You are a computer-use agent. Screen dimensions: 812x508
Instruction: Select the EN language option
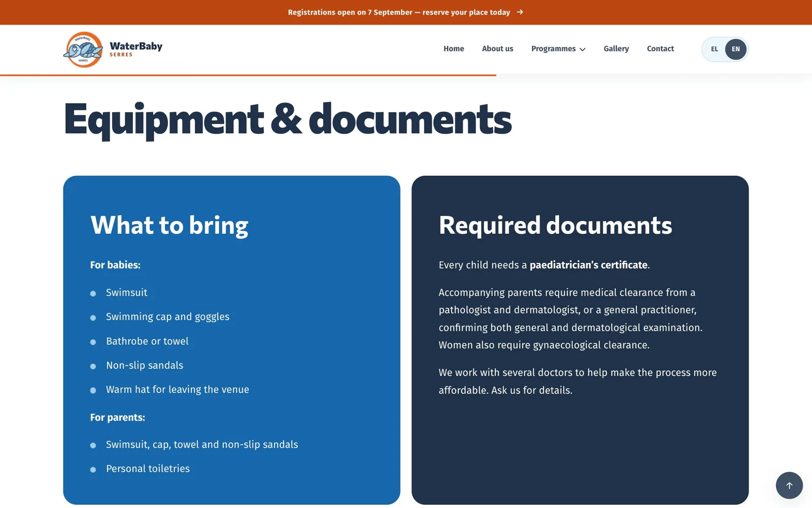point(736,49)
